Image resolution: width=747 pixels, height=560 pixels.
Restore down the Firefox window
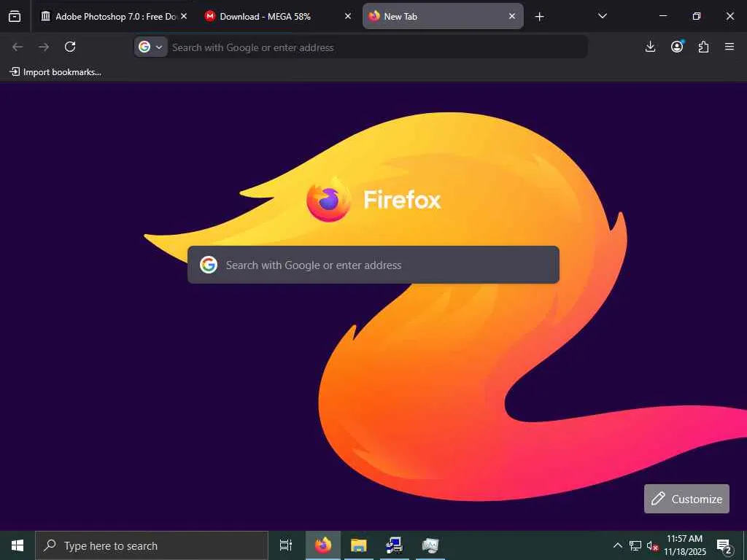coord(697,16)
